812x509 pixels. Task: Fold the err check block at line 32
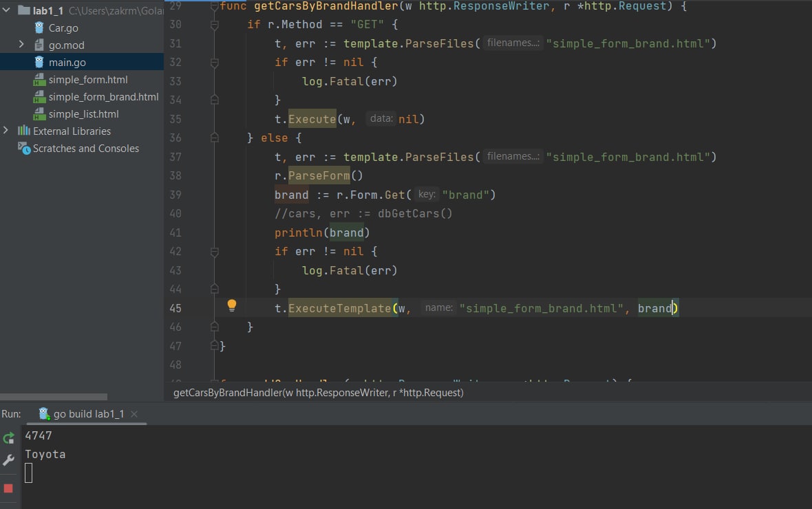click(x=215, y=63)
